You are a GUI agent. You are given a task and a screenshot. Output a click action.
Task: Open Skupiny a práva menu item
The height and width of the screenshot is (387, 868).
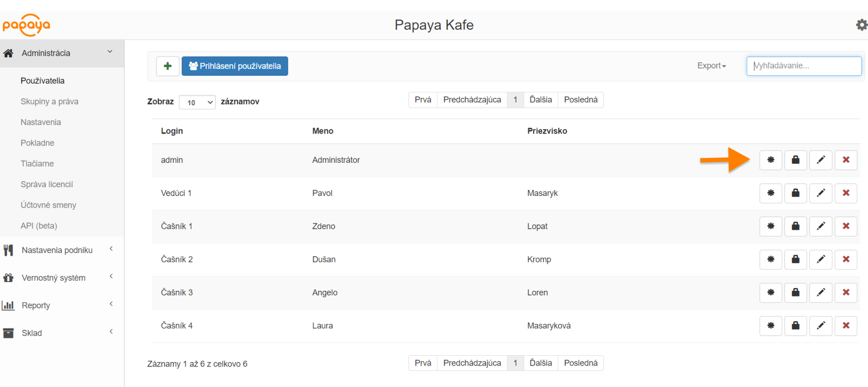49,101
